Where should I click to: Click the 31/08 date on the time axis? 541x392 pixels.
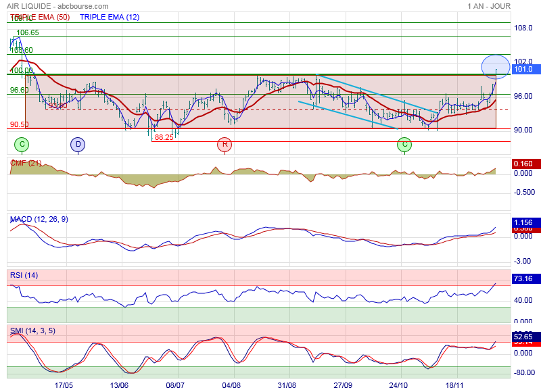pyautogui.click(x=287, y=385)
